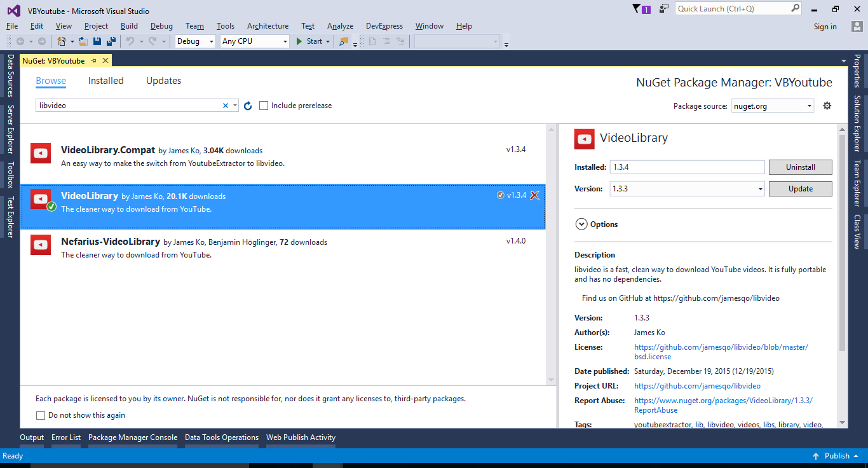Switch to the Updates tab

click(164, 81)
